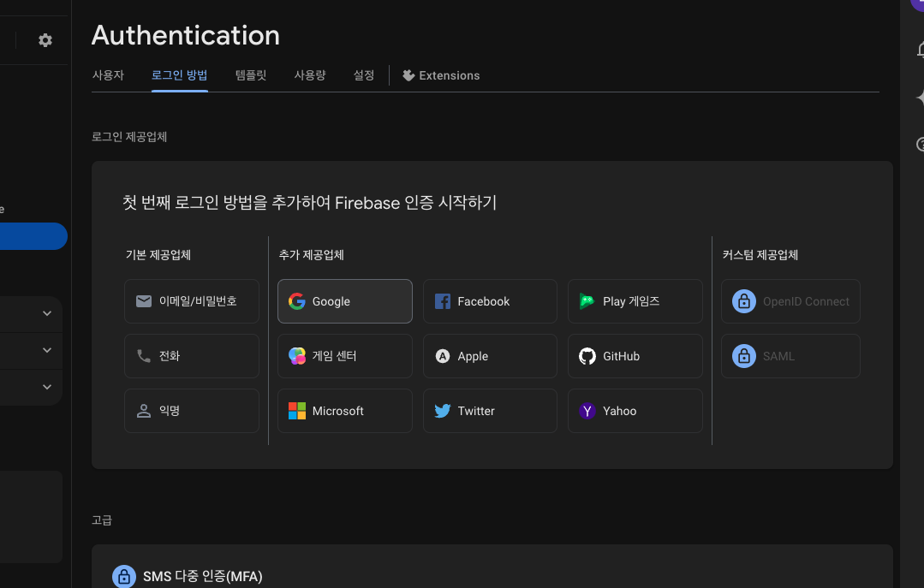Select OpenID Connect custom provider
Screen dimensions: 924x588
click(x=790, y=301)
